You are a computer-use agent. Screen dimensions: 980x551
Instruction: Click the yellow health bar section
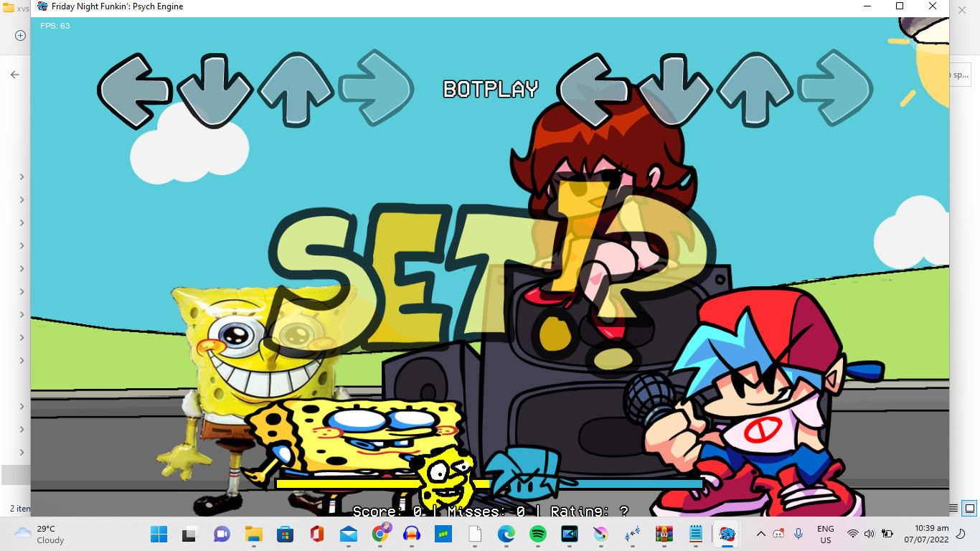pos(344,484)
